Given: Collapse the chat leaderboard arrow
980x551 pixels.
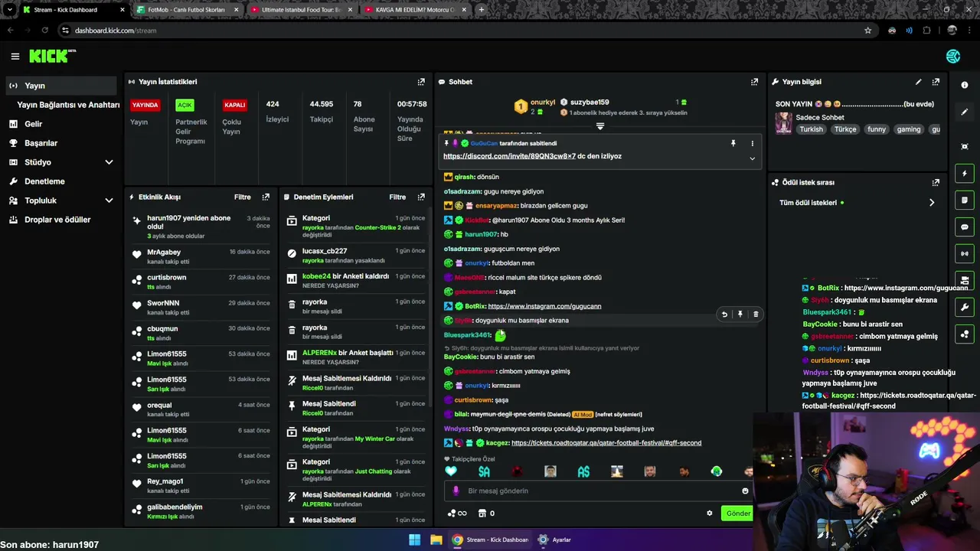Looking at the screenshot, I should point(600,126).
